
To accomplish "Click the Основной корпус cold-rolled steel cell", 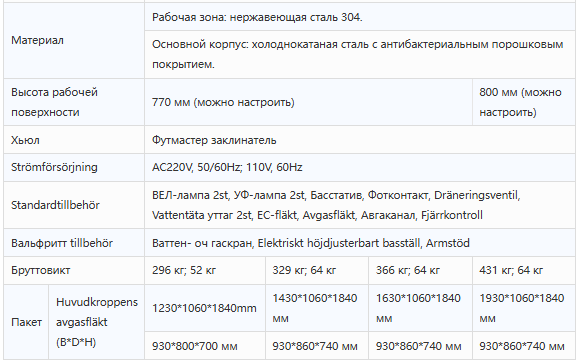I will [360, 54].
